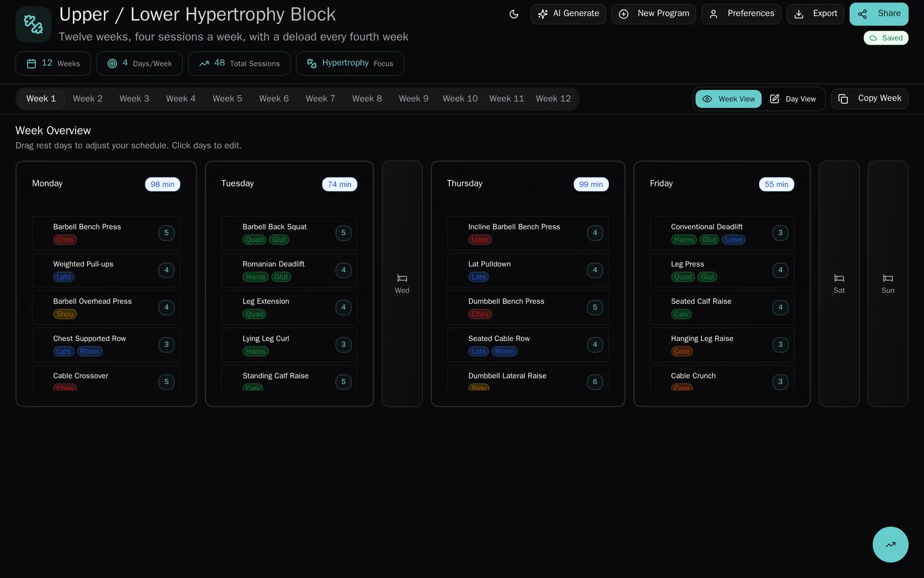This screenshot has height=578, width=924.
Task: Click the Rhom tag under Seated Cable Row
Action: (x=505, y=351)
